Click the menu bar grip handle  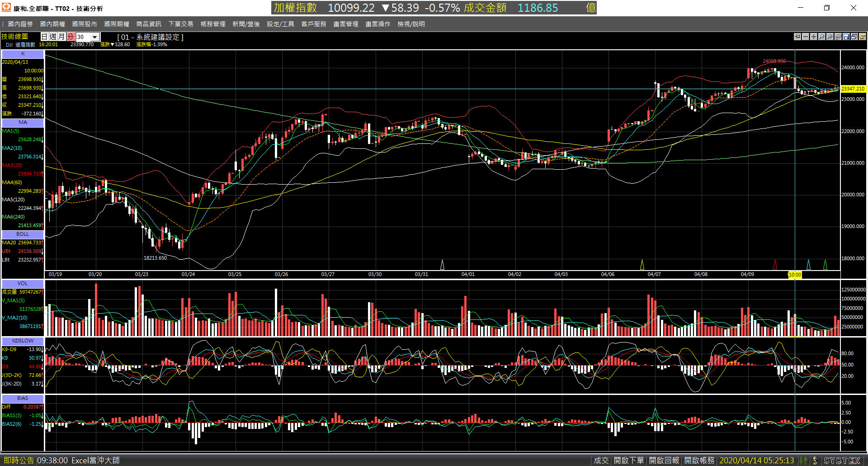pos(3,24)
